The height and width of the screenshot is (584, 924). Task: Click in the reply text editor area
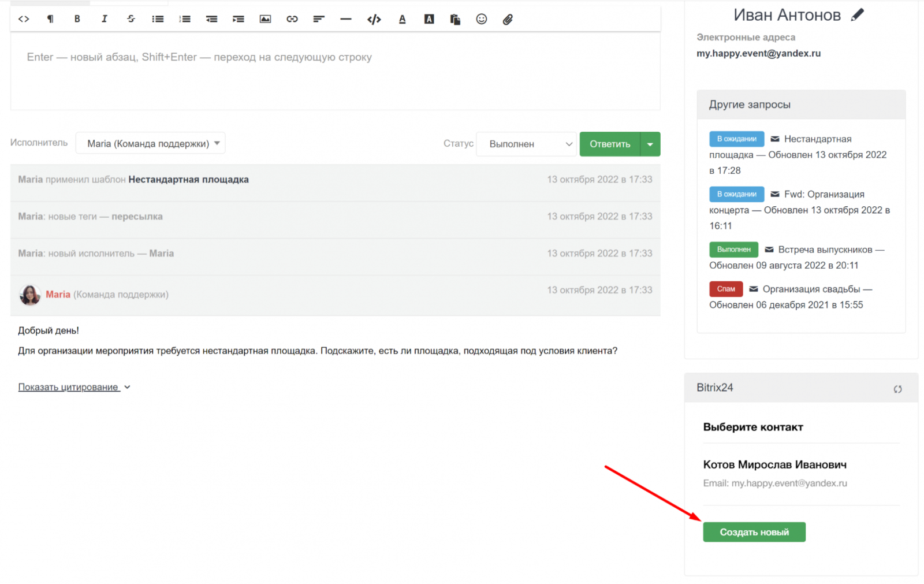click(x=335, y=71)
